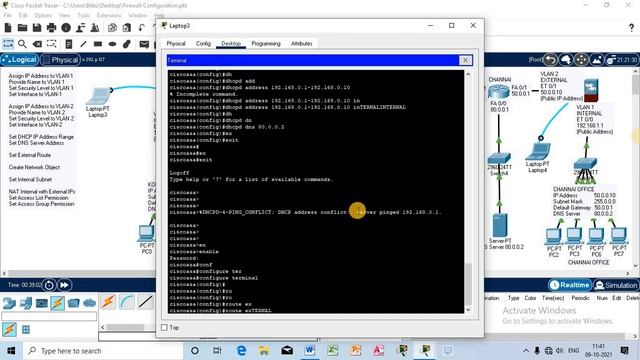640x360 pixels.
Task: Select the Draw Freeform tool
Action: pyautogui.click(x=127, y=44)
